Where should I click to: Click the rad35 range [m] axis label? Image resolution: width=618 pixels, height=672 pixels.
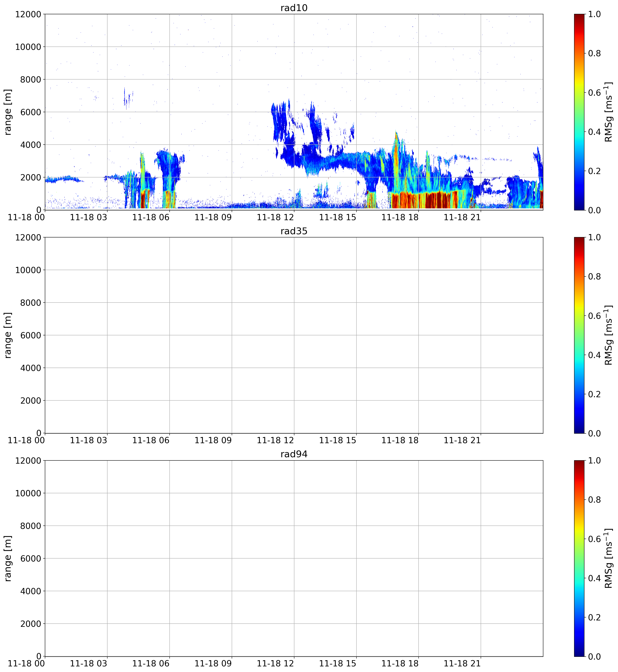click(x=8, y=335)
